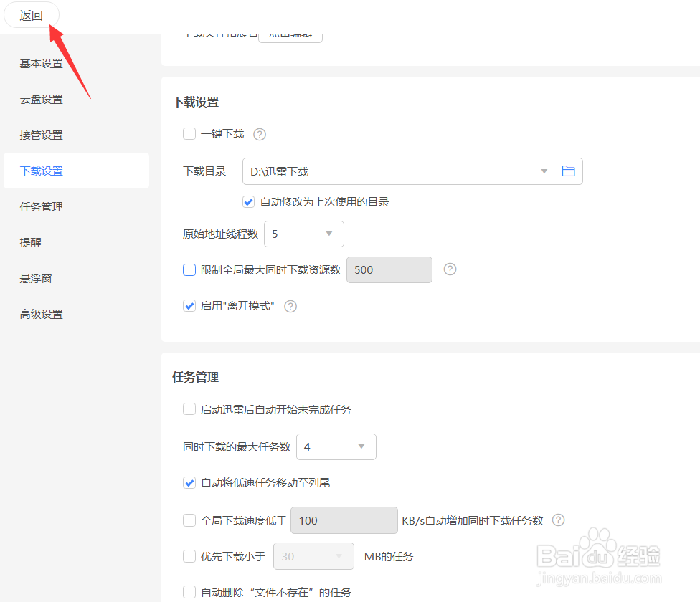The height and width of the screenshot is (602, 700).
Task: Enable 启动迅雷后自动开始未完成任务
Action: (189, 407)
